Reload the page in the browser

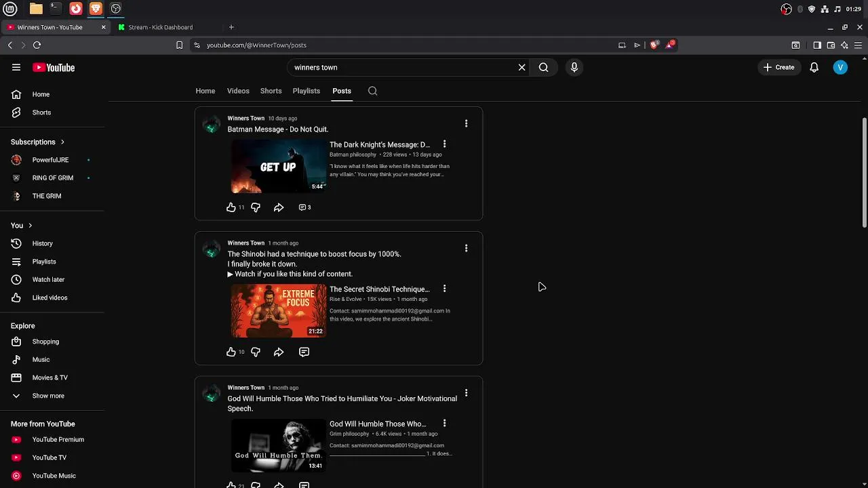37,45
